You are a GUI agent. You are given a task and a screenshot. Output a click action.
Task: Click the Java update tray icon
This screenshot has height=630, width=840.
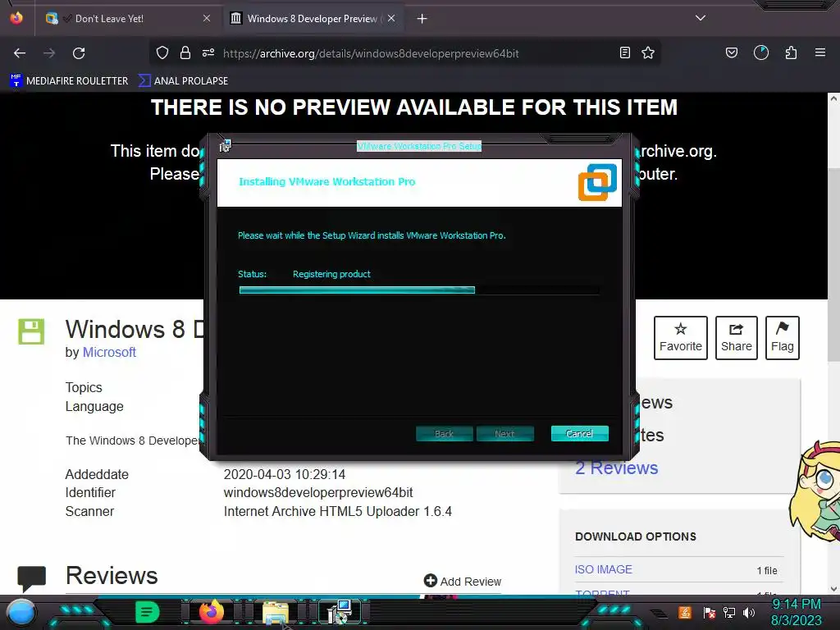[x=685, y=612]
